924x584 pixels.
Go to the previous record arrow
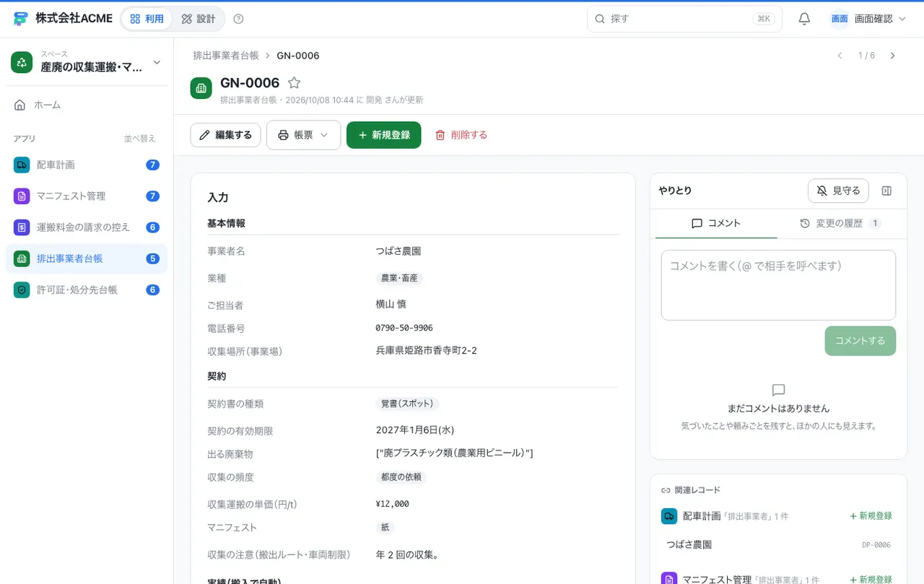[x=840, y=56]
